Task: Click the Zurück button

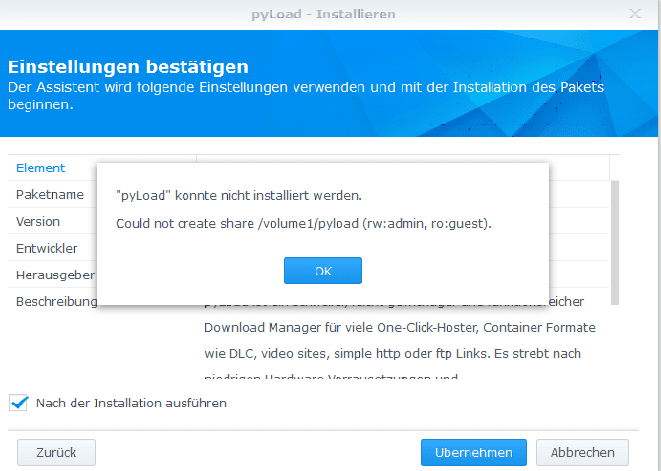Action: 56,452
